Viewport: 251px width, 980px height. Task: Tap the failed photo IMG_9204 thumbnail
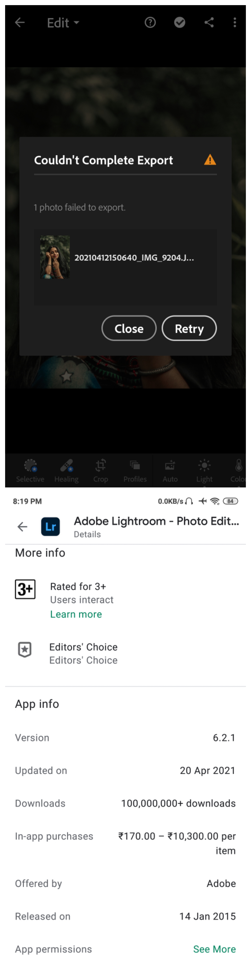pos(55,257)
